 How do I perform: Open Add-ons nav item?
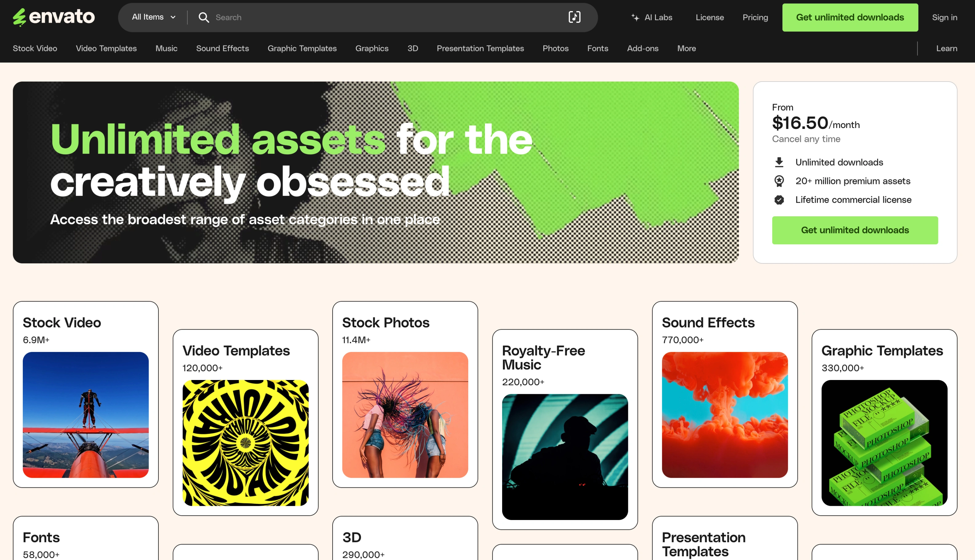642,49
